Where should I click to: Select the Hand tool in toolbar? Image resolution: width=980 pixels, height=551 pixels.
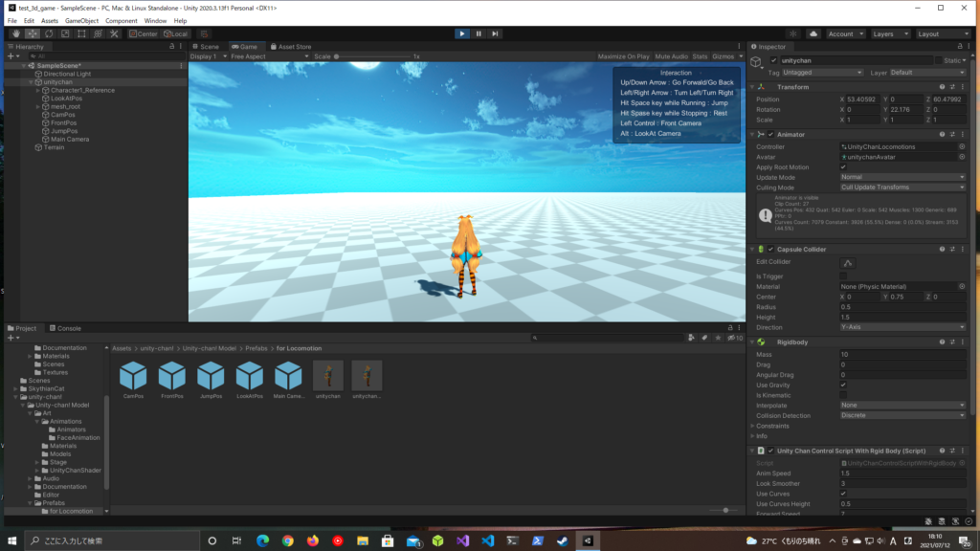17,33
